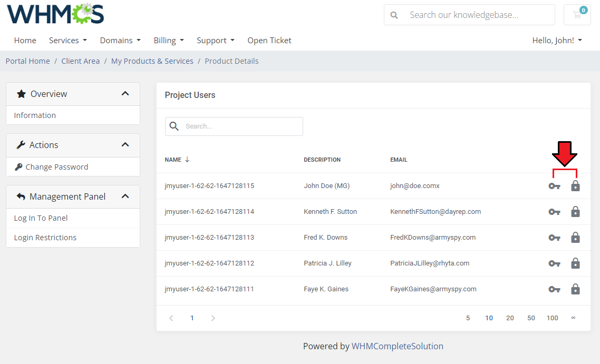600x364 pixels.
Task: Show 100 entries per page
Action: (x=552, y=318)
